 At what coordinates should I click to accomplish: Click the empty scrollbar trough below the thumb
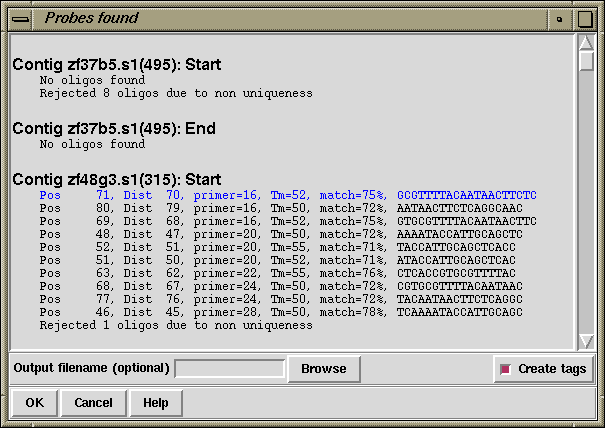pos(587,200)
